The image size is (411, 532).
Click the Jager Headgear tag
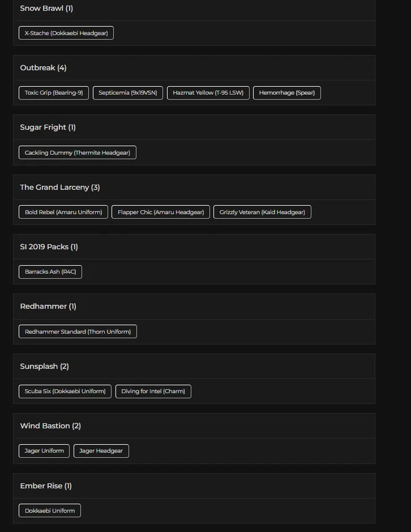(x=101, y=451)
